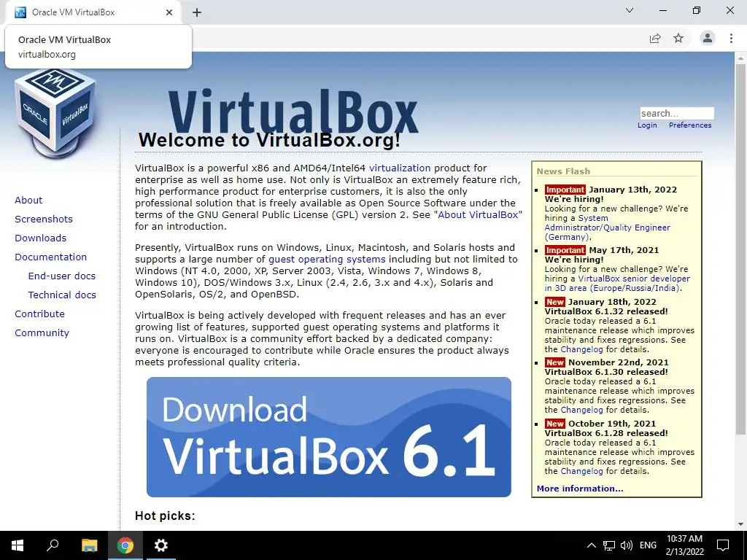Click the large VirtualBox title graphic

[x=293, y=112]
